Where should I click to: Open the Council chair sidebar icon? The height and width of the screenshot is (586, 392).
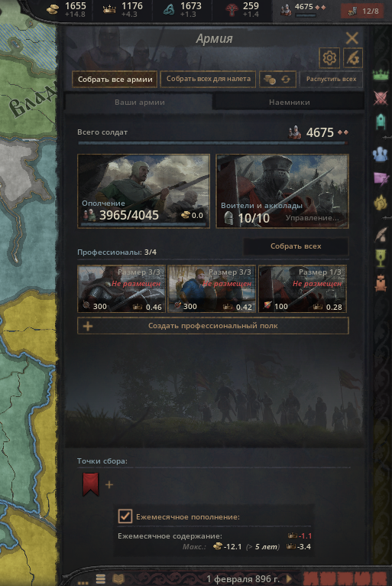coord(381,122)
